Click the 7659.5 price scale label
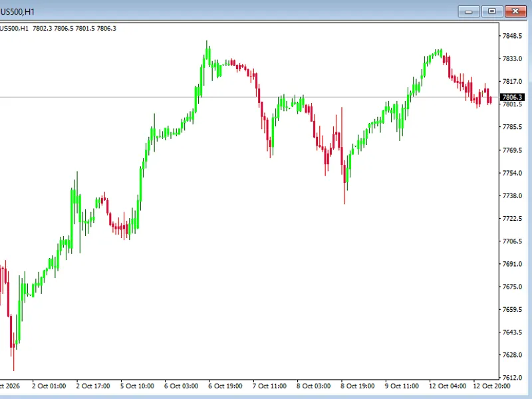 pos(512,309)
